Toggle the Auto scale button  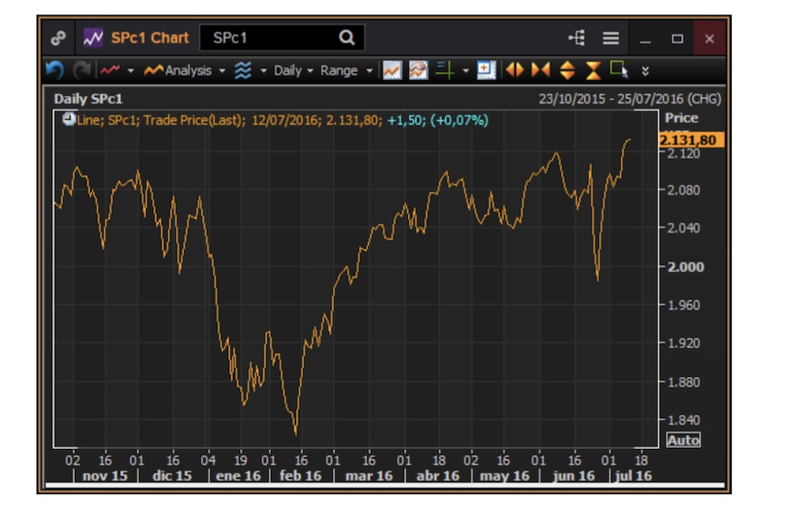coord(683,440)
